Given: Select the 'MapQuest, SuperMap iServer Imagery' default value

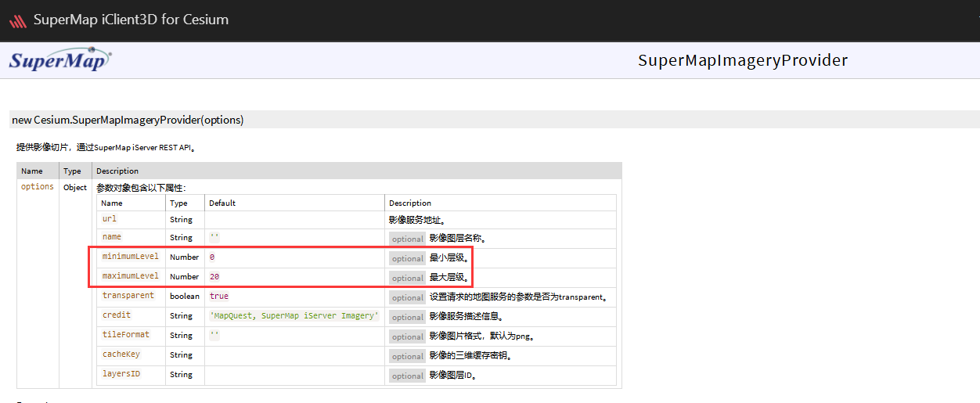Looking at the screenshot, I should (x=294, y=316).
